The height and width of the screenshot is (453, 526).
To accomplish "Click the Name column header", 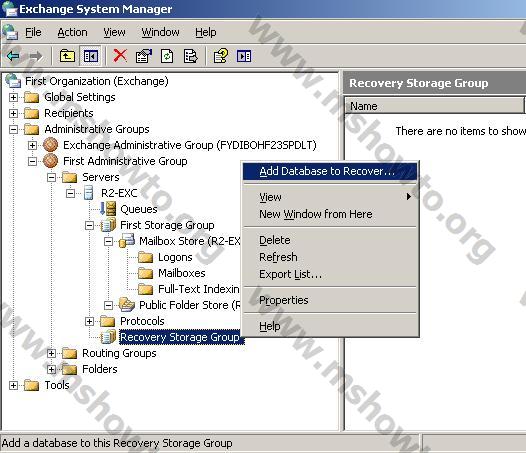I will tap(434, 106).
